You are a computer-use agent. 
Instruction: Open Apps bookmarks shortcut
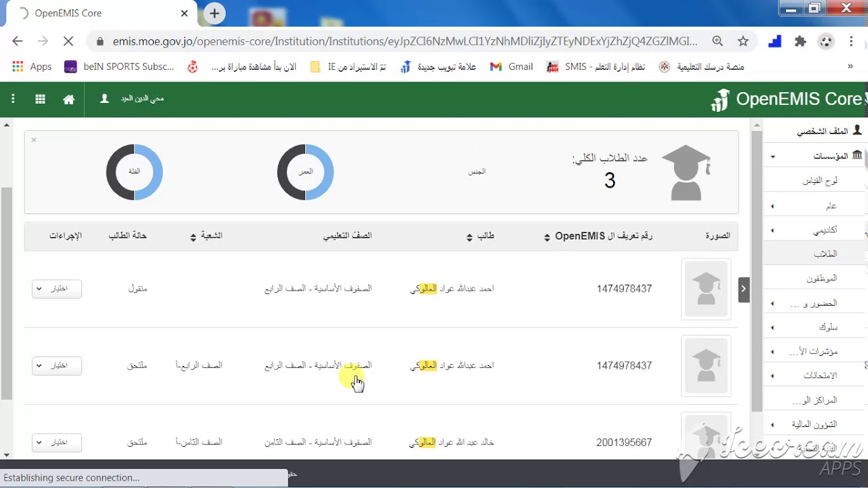[32, 66]
